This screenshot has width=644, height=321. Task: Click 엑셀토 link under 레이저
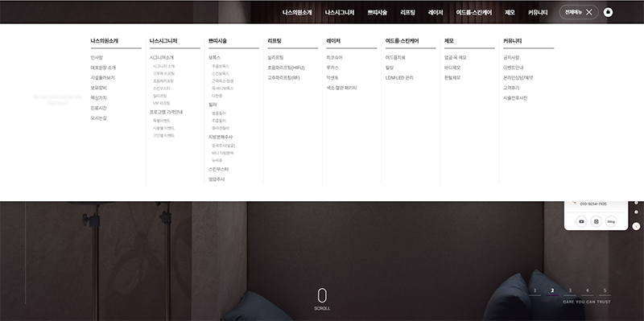[332, 77]
